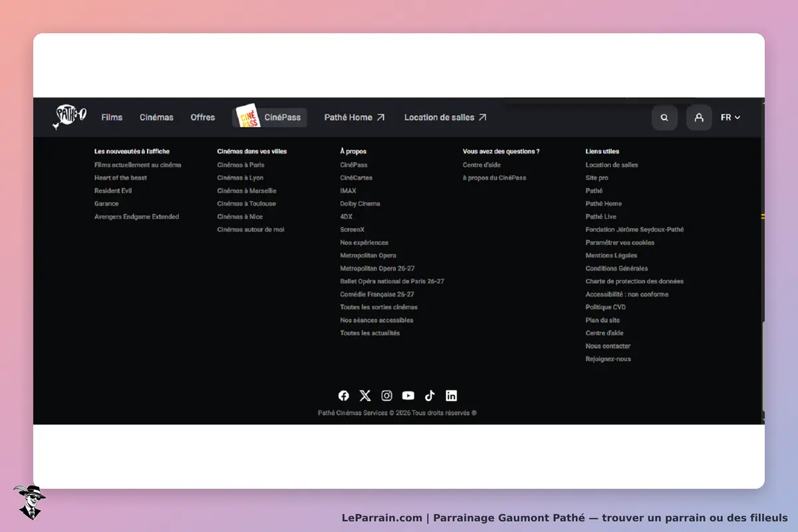Screen dimensions: 798x532
Task: Open the TikTok social icon
Action: pos(430,396)
